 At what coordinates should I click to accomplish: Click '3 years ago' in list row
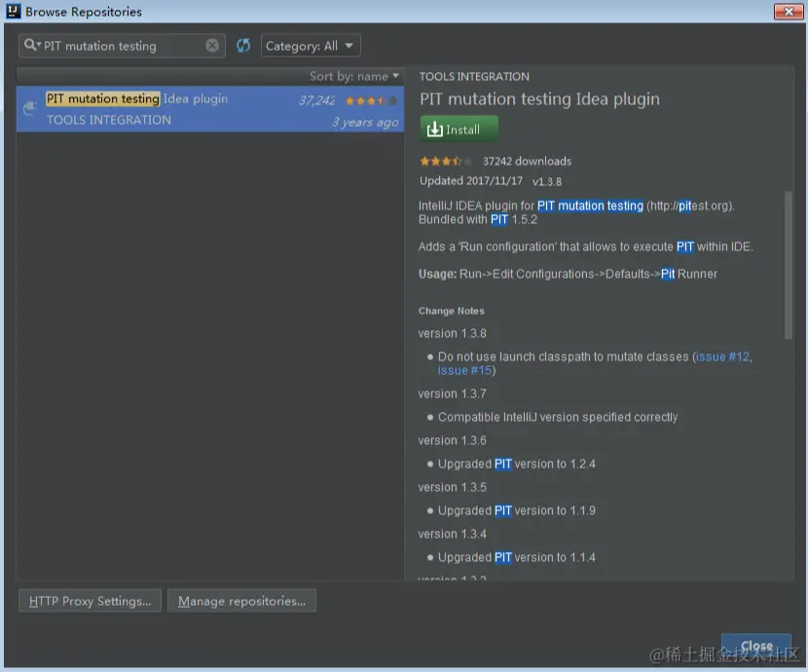point(365,122)
